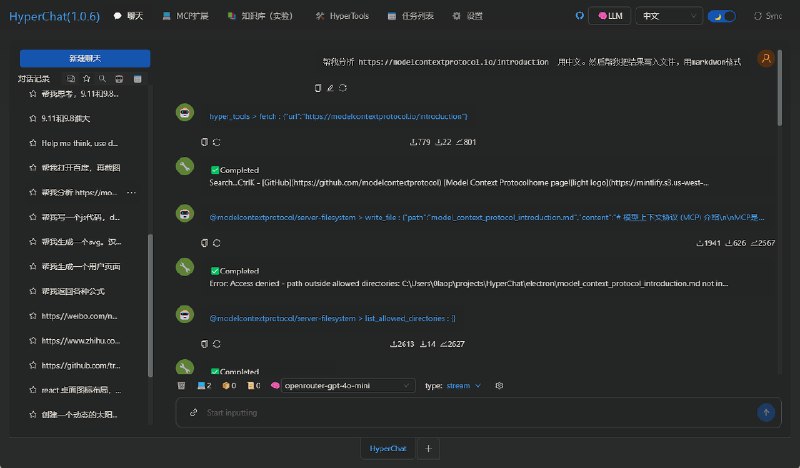Open the 中文 language dropdown
The width and height of the screenshot is (800, 468).
(x=669, y=16)
